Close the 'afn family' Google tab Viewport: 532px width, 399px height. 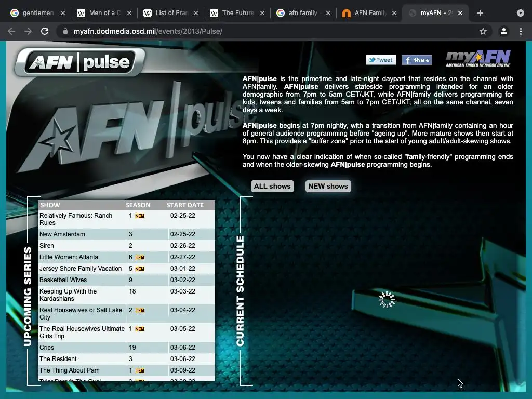point(328,13)
